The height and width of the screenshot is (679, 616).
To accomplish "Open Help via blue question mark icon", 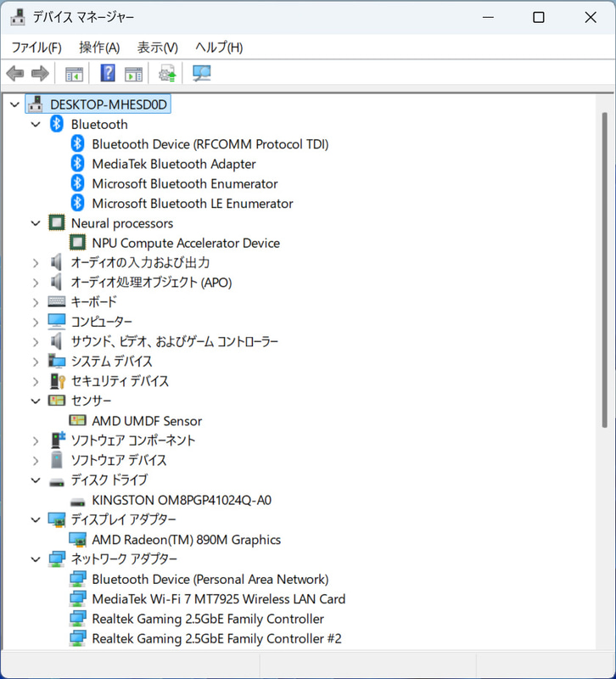I will click(x=108, y=73).
